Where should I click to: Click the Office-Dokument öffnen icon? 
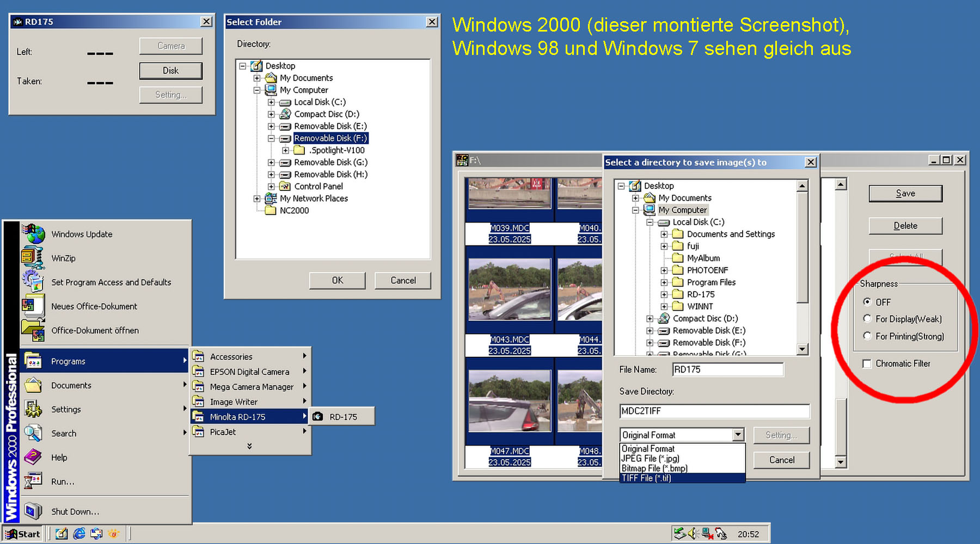tap(33, 330)
